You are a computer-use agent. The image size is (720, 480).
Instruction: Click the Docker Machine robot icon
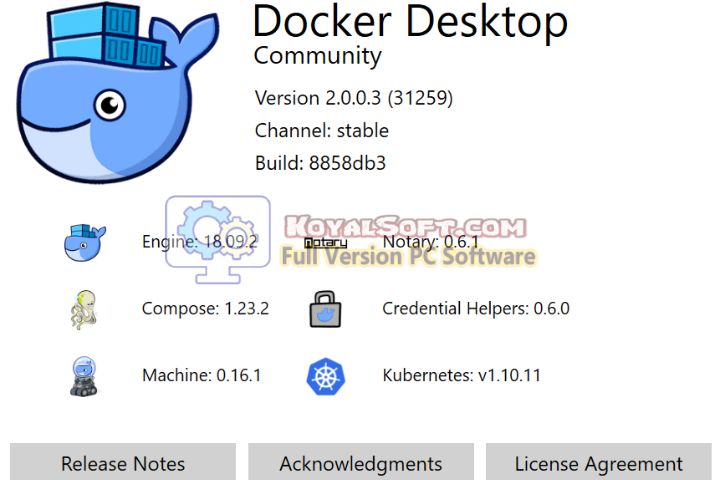coord(84,376)
